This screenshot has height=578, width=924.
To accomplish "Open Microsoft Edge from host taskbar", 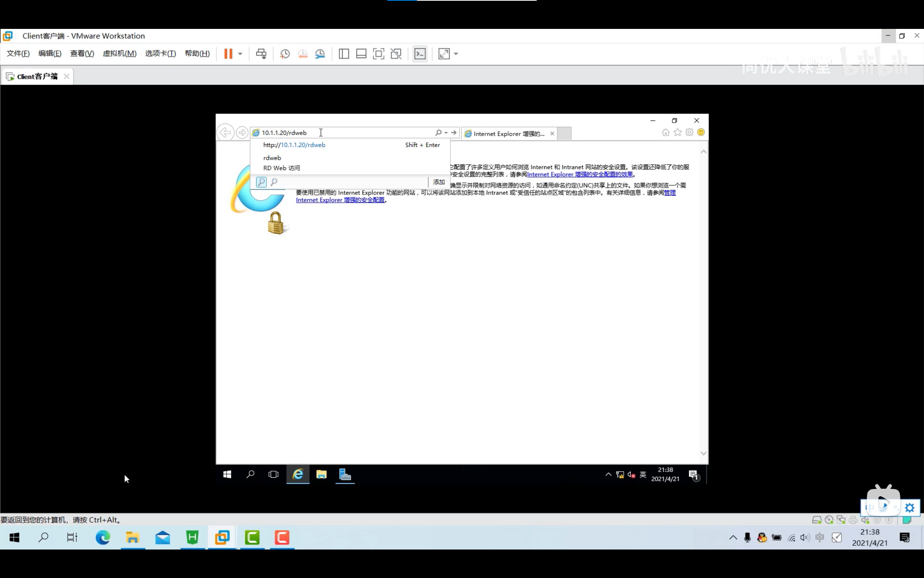I will click(103, 538).
